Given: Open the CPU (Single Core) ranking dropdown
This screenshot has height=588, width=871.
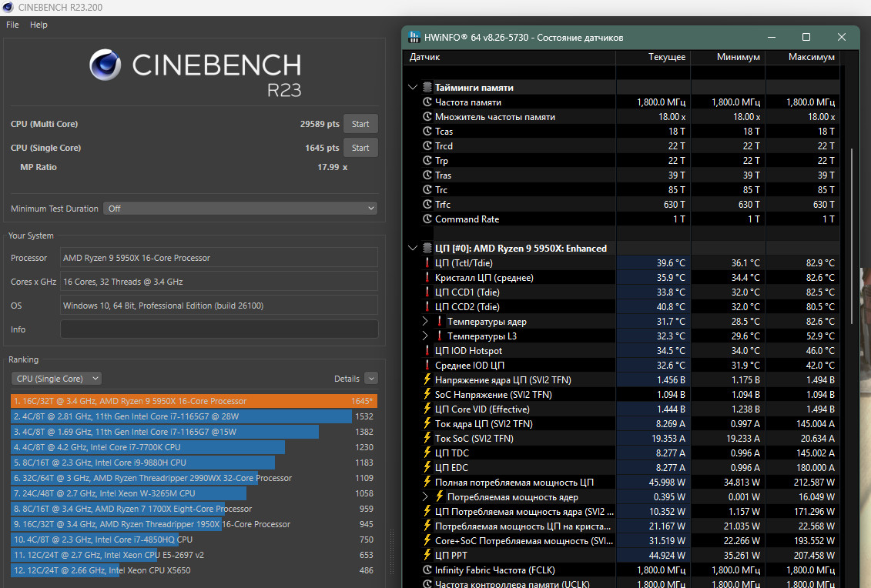Looking at the screenshot, I should click(x=56, y=379).
